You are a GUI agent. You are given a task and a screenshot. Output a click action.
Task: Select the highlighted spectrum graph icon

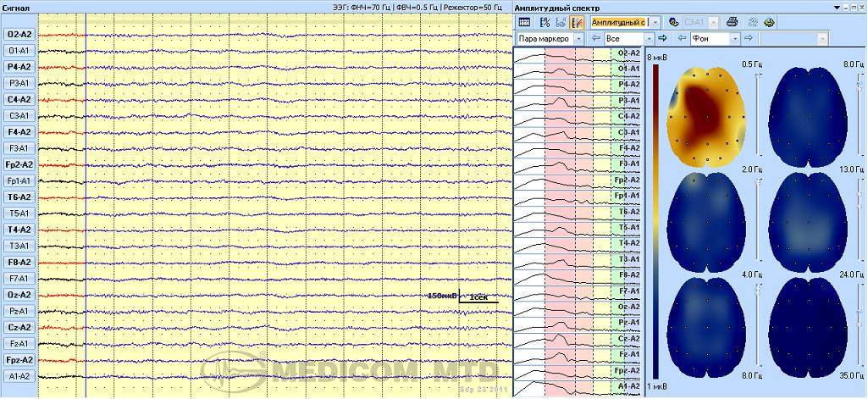coord(577,23)
